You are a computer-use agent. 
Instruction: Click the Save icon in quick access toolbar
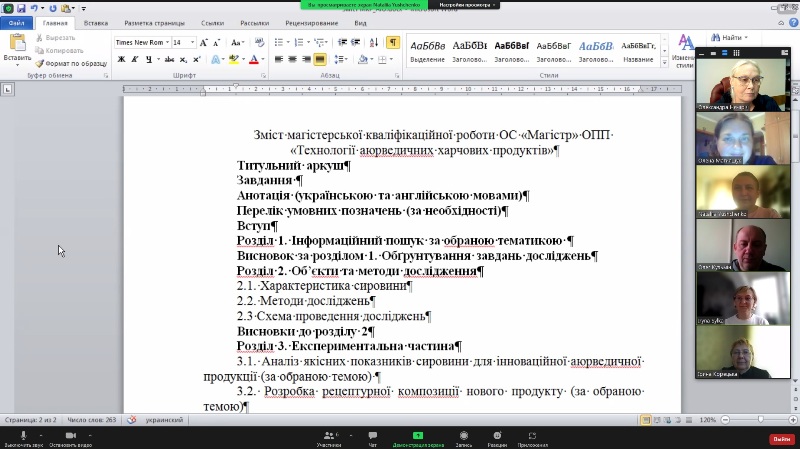pyautogui.click(x=21, y=8)
